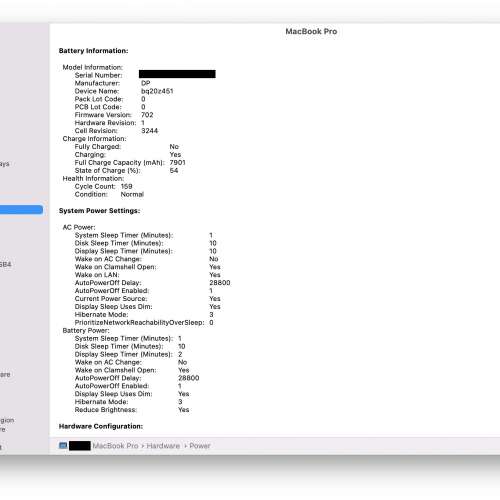
Task: Click the Manufacturer value DP
Action: pos(146,83)
